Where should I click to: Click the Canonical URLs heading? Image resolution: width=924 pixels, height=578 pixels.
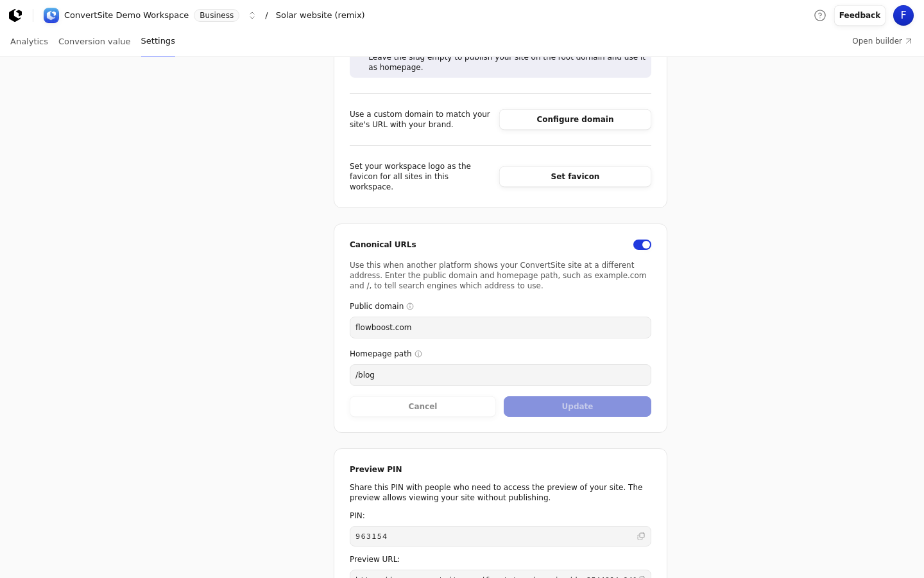383,245
